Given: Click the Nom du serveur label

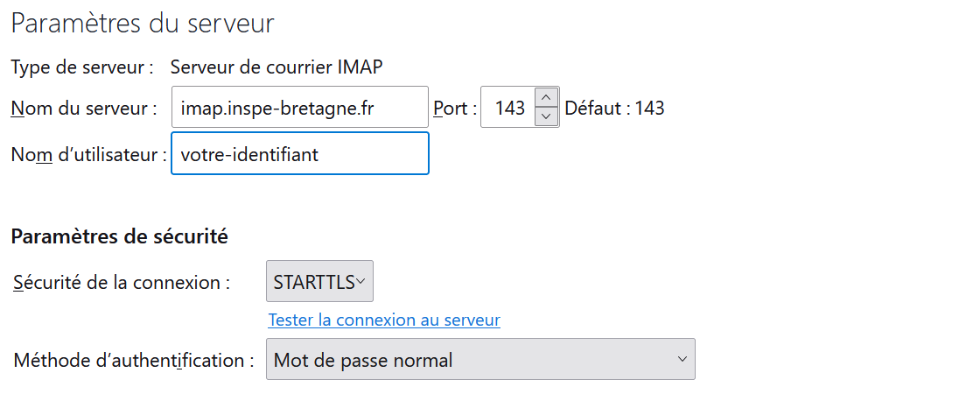Looking at the screenshot, I should coord(84,109).
